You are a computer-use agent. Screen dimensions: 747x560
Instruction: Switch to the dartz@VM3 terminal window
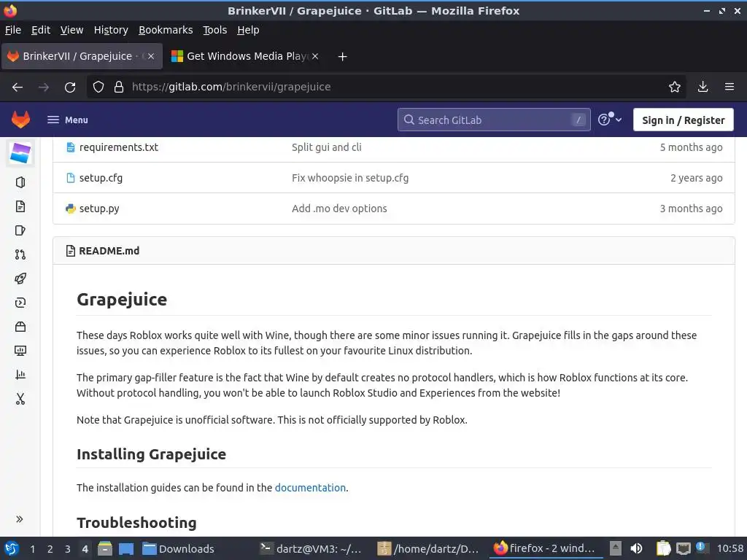tap(311, 548)
